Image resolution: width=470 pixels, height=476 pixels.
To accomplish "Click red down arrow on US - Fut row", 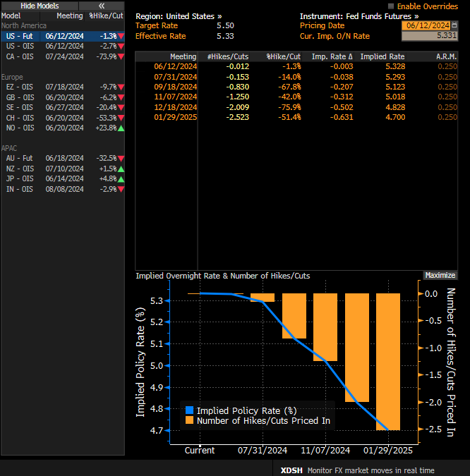I will 121,36.
